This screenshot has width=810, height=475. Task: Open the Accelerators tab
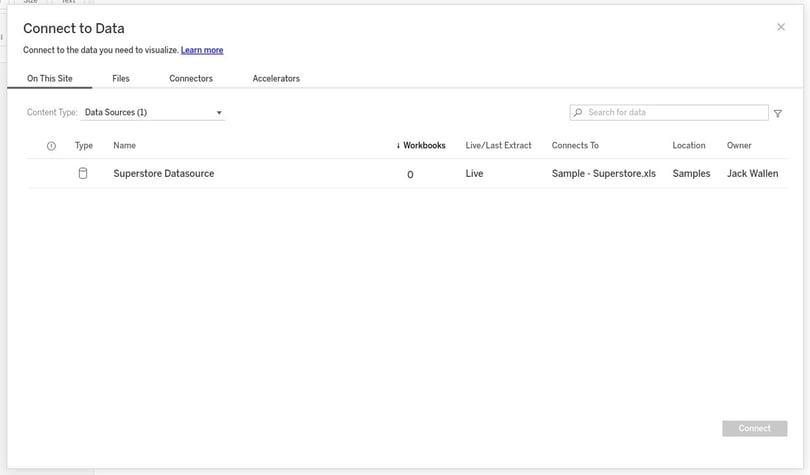[x=276, y=78]
